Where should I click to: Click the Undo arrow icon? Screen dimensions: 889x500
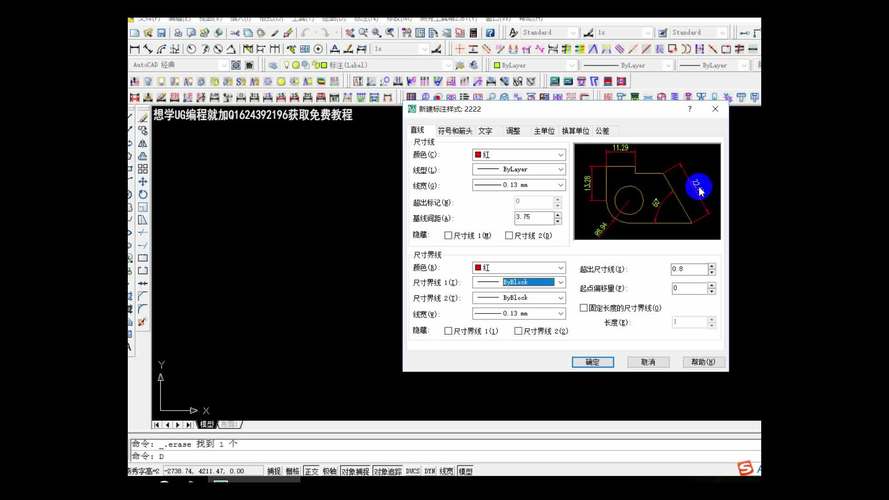pos(306,33)
